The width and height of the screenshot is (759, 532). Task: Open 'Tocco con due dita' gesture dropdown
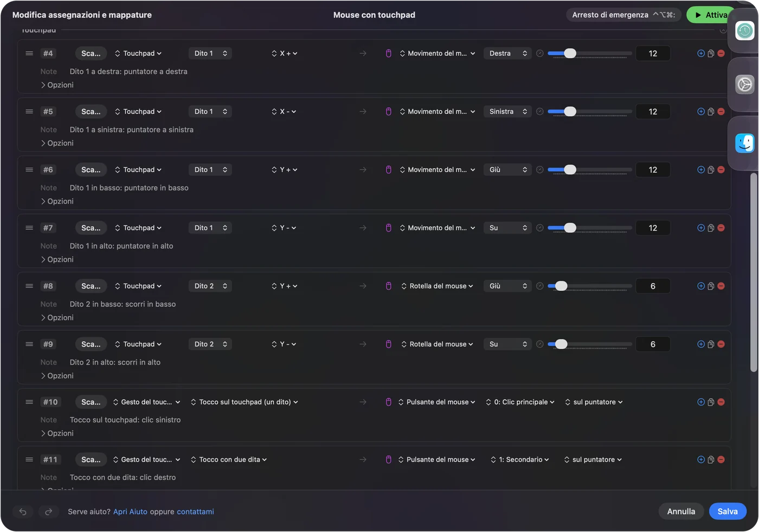pos(229,459)
